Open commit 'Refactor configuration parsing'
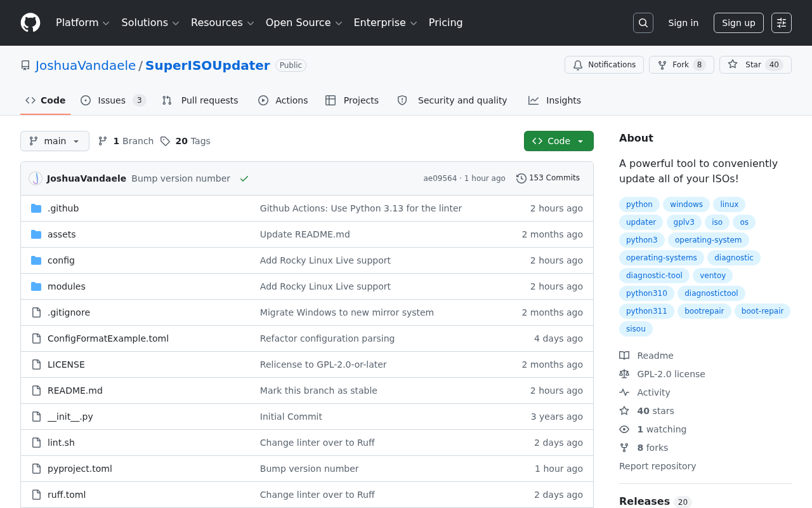The image size is (812, 508). (x=327, y=338)
